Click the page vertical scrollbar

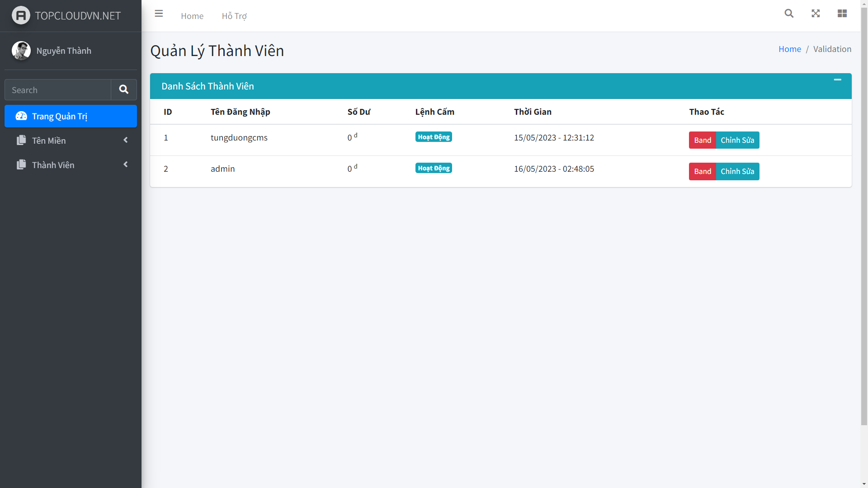(864, 217)
